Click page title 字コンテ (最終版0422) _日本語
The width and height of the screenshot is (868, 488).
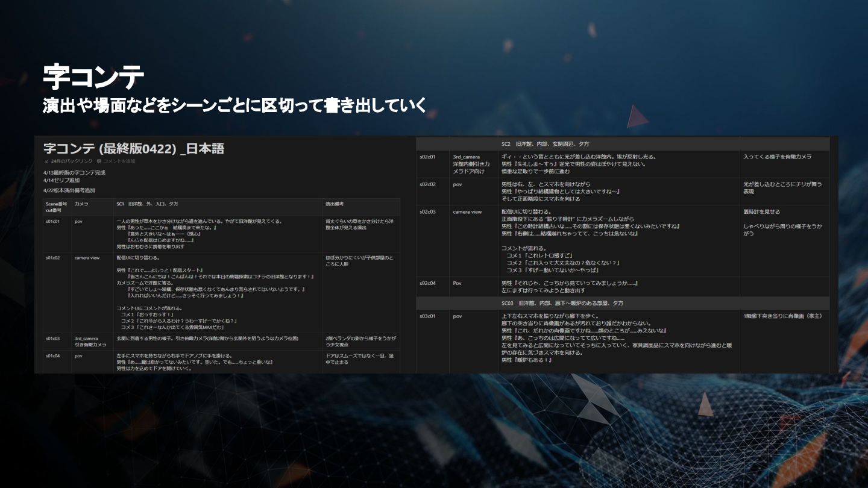point(133,148)
